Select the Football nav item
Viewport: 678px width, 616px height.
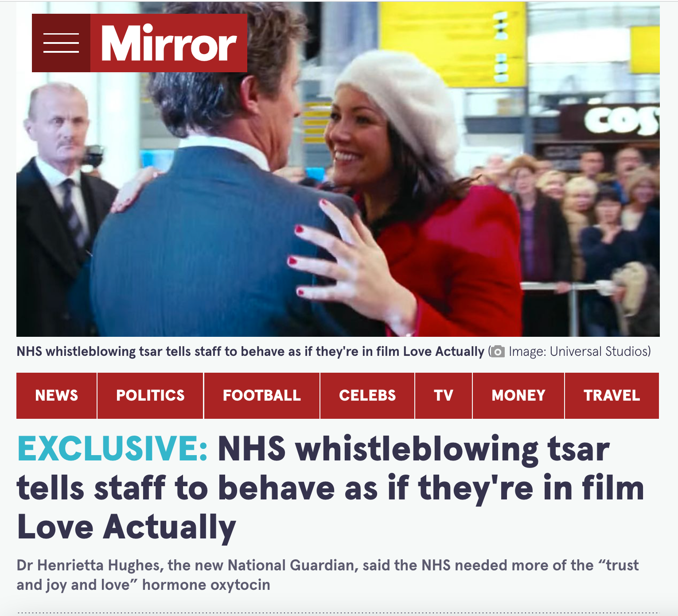pos(262,395)
